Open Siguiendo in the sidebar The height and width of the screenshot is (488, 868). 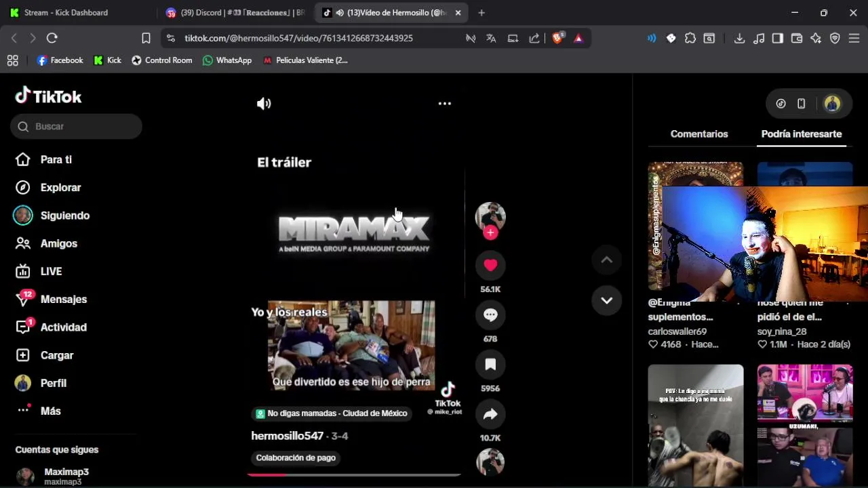coord(52,216)
